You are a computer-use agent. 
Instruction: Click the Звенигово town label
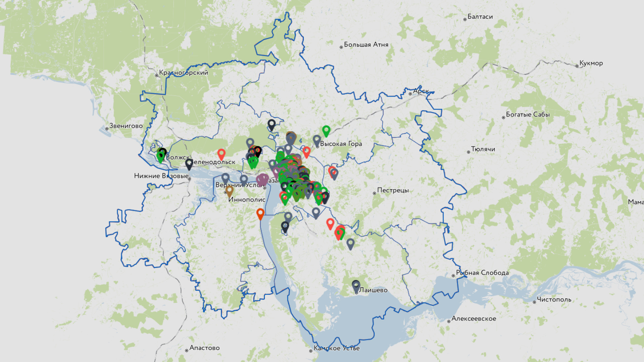[126, 126]
